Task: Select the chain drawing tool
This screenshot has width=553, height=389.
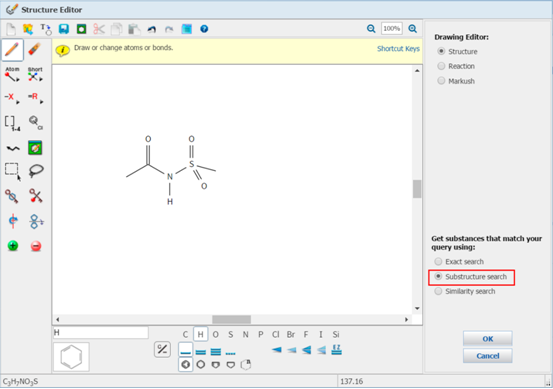Action: (x=13, y=148)
